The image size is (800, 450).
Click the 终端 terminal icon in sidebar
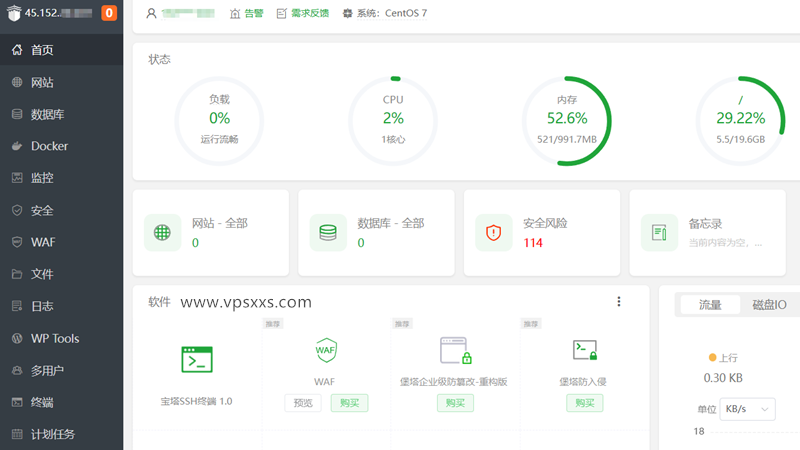point(17,402)
